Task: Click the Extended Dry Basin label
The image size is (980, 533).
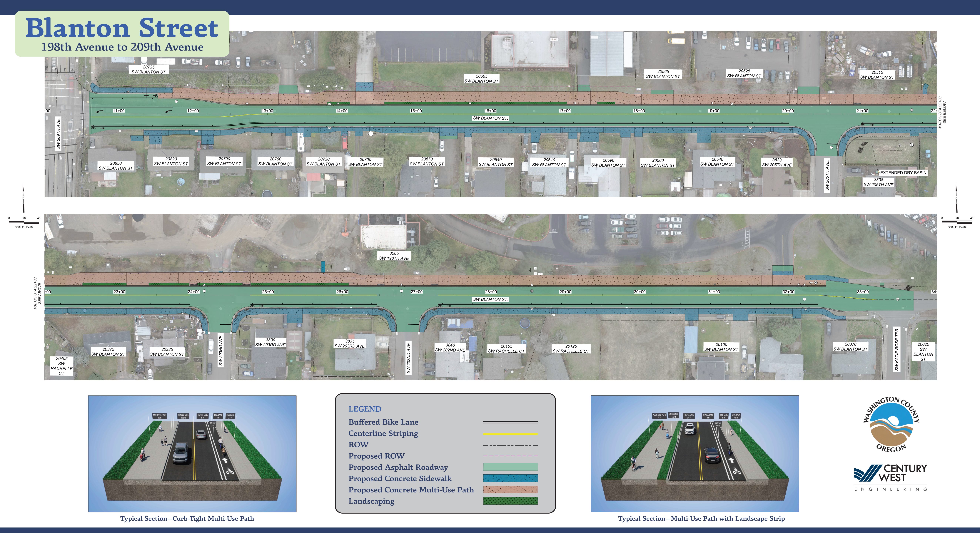Action: (903, 173)
